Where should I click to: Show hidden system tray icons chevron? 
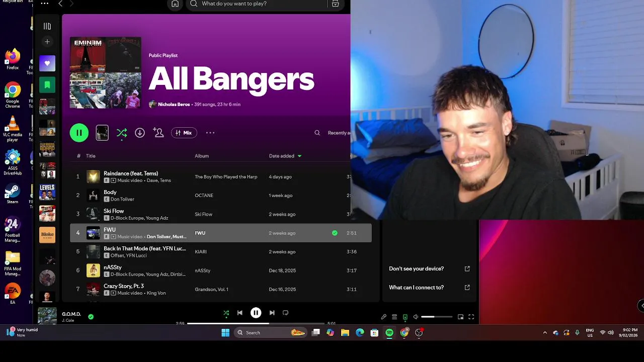click(x=545, y=333)
